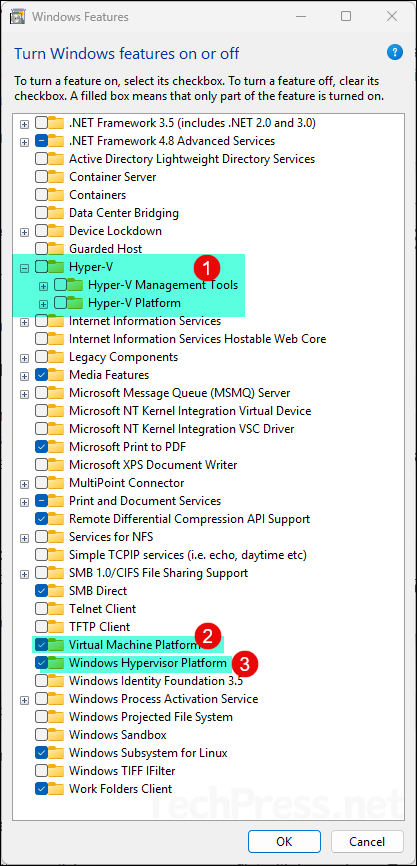Check the Hyper-V Platform checkbox
Image resolution: width=417 pixels, height=866 pixels.
pyautogui.click(x=60, y=303)
